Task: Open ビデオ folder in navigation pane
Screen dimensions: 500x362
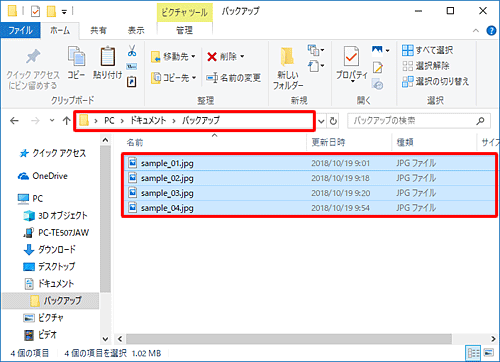Action: pos(41,335)
